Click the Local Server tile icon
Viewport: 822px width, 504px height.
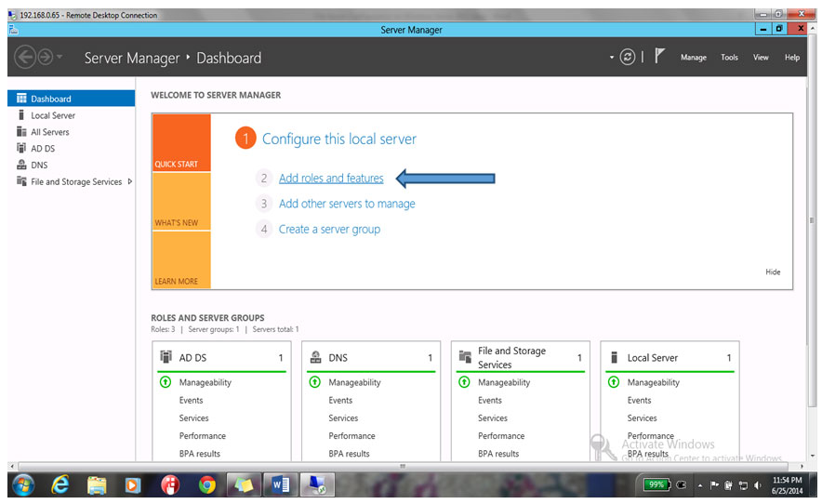(x=615, y=357)
